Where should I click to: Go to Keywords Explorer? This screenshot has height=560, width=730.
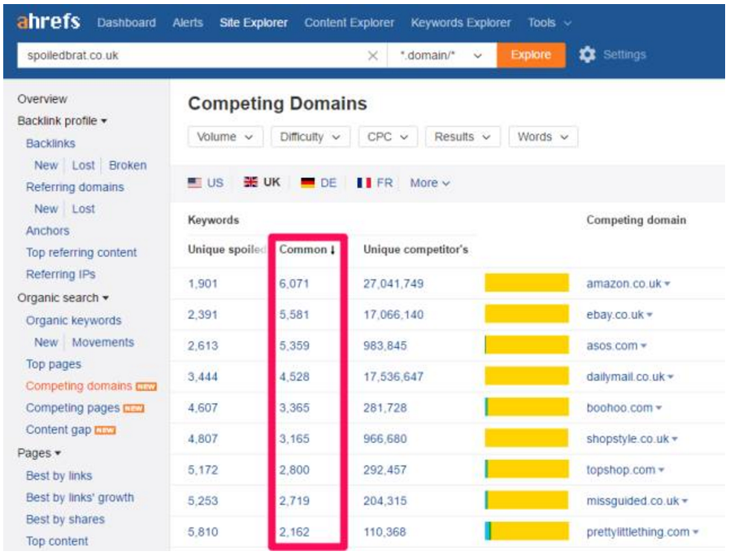click(x=461, y=23)
